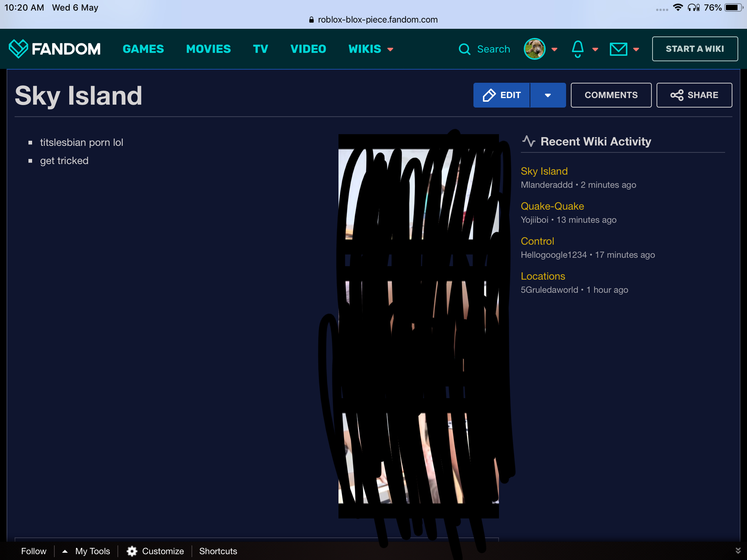The width and height of the screenshot is (747, 560).
Task: Open the Games navigation item
Action: pyautogui.click(x=143, y=49)
